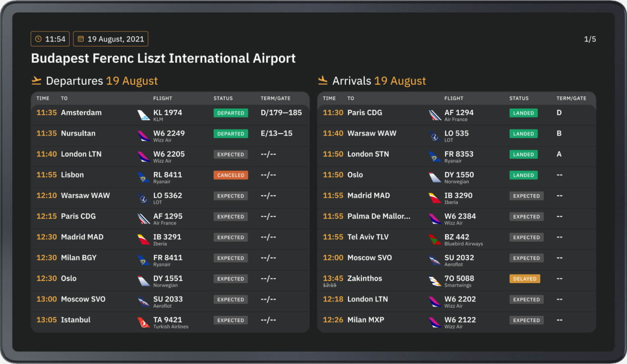Viewport: 627px width, 364px height.
Task: Click the KLM airline logo on flight KL 1974
Action: [x=143, y=115]
